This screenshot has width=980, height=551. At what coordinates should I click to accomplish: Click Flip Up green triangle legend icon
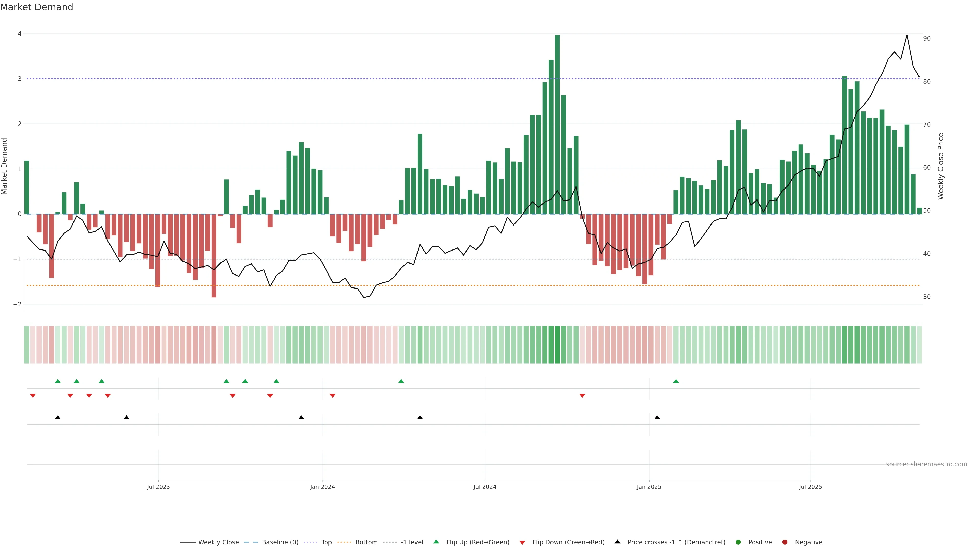pos(436,542)
